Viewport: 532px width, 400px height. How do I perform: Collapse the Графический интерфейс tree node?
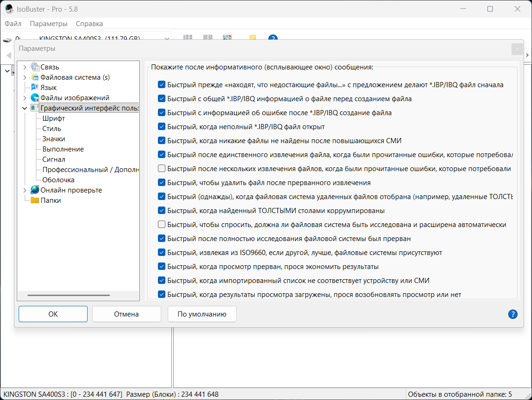click(25, 108)
